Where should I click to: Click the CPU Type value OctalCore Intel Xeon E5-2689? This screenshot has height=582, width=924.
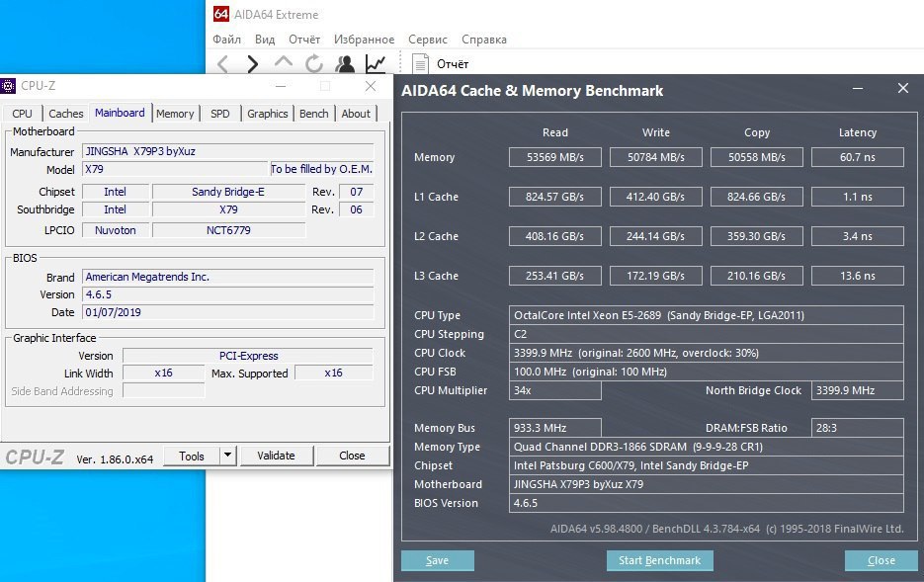pos(706,315)
